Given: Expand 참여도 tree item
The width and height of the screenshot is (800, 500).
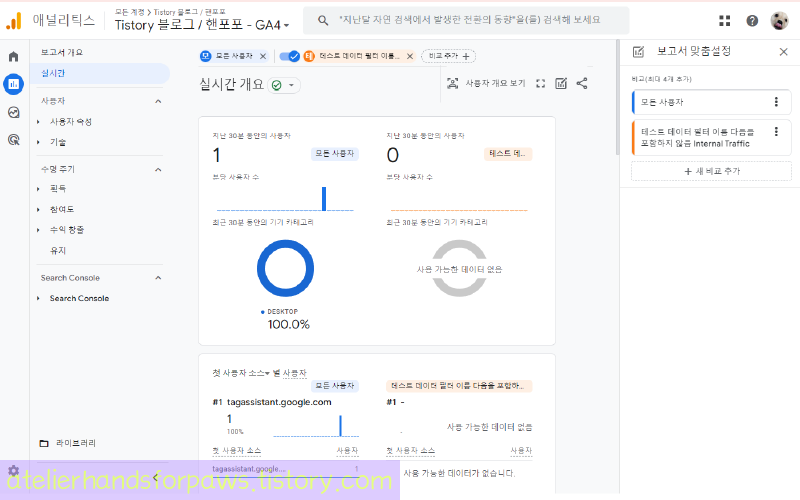Looking at the screenshot, I should point(39,210).
